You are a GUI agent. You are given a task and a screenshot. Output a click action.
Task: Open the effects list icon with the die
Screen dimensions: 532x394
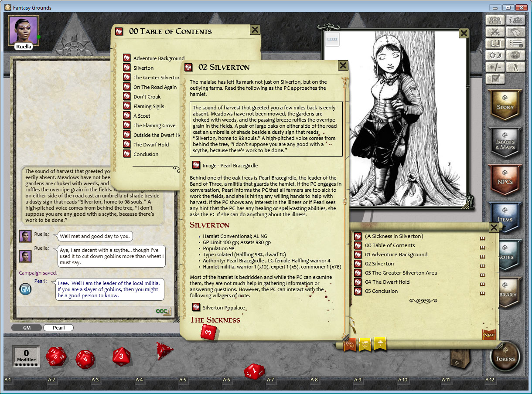click(x=516, y=44)
